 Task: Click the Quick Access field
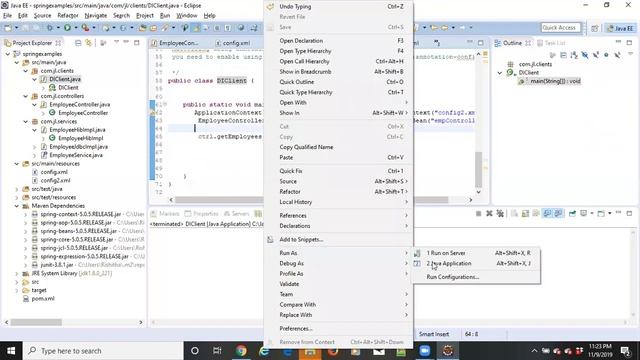pyautogui.click(x=560, y=28)
